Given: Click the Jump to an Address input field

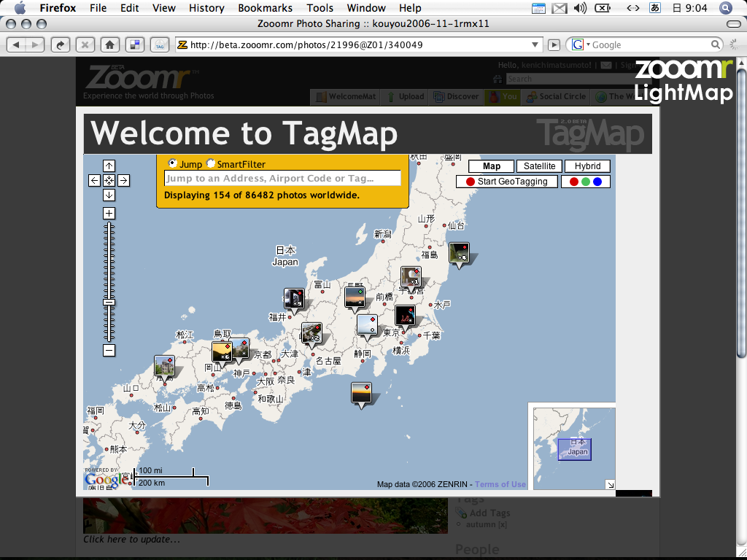Looking at the screenshot, I should coord(282,178).
